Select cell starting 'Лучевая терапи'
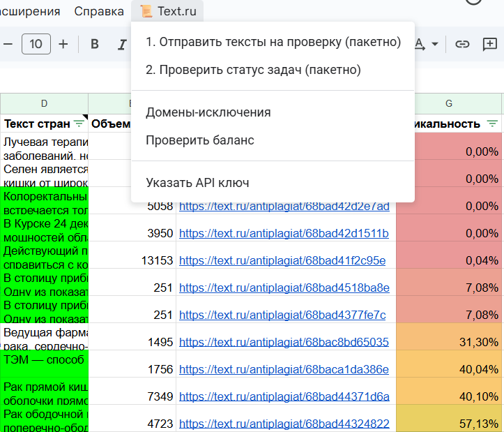The width and height of the screenshot is (504, 432). tap(45, 146)
